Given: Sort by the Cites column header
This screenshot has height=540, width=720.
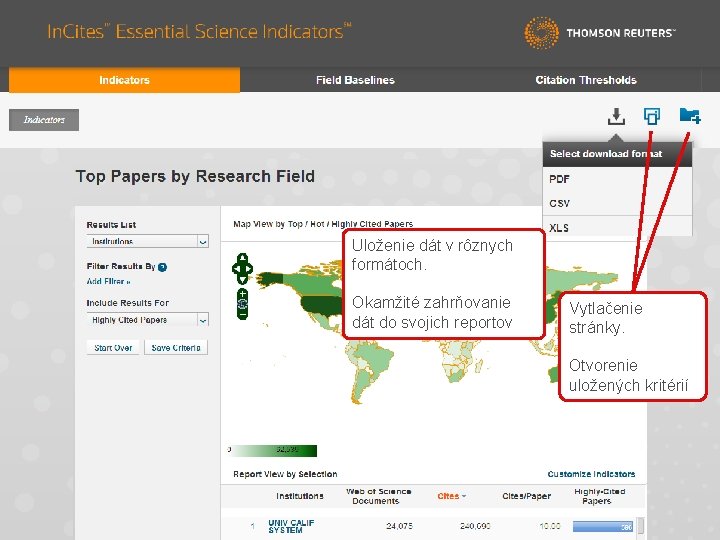Looking at the screenshot, I should tap(451, 496).
